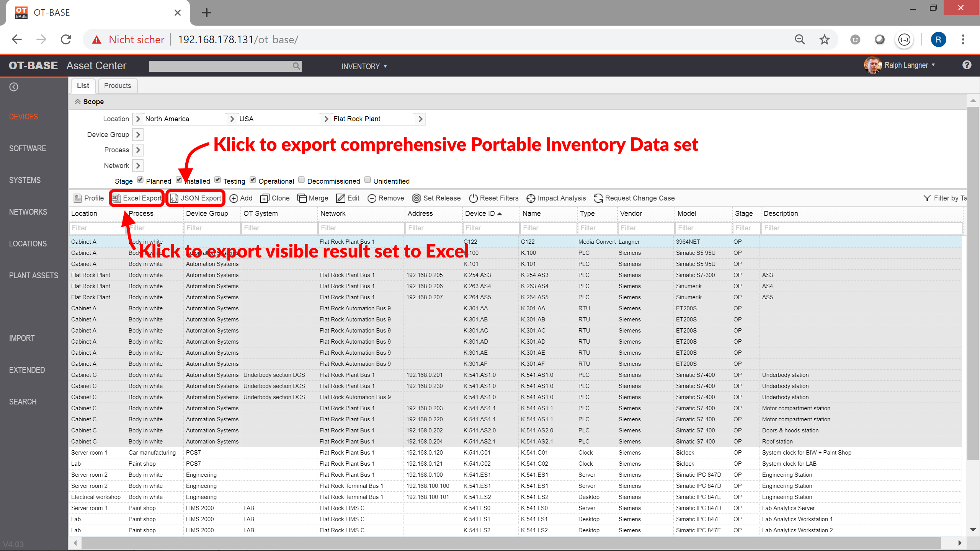Expand the Network scope chevron
Screen dimensions: 980x551
138,166
